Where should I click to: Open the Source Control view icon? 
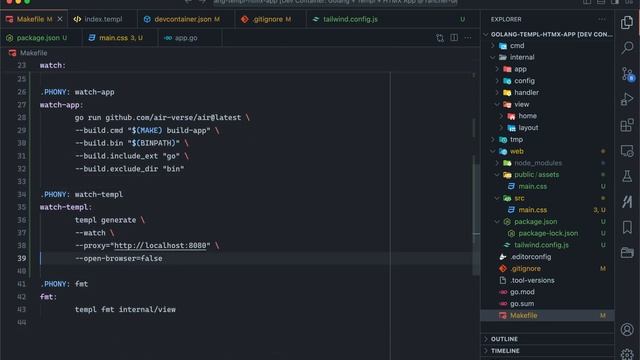coord(627,74)
